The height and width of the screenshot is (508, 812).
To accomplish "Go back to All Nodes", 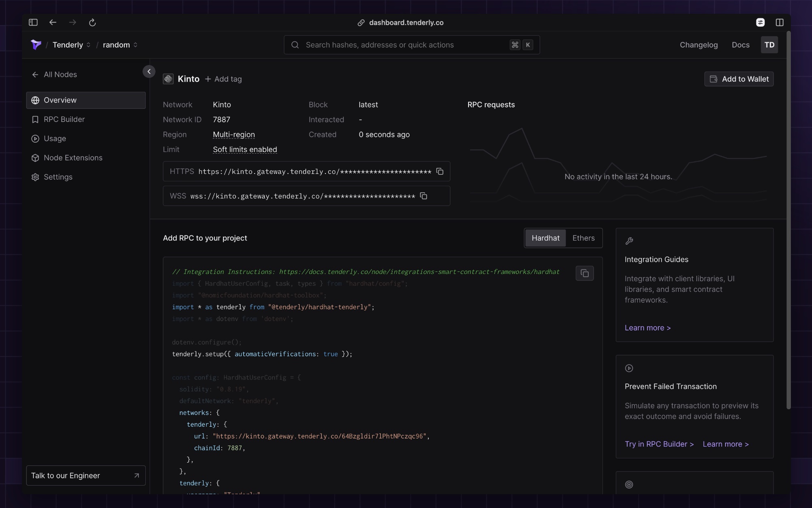I will 54,74.
